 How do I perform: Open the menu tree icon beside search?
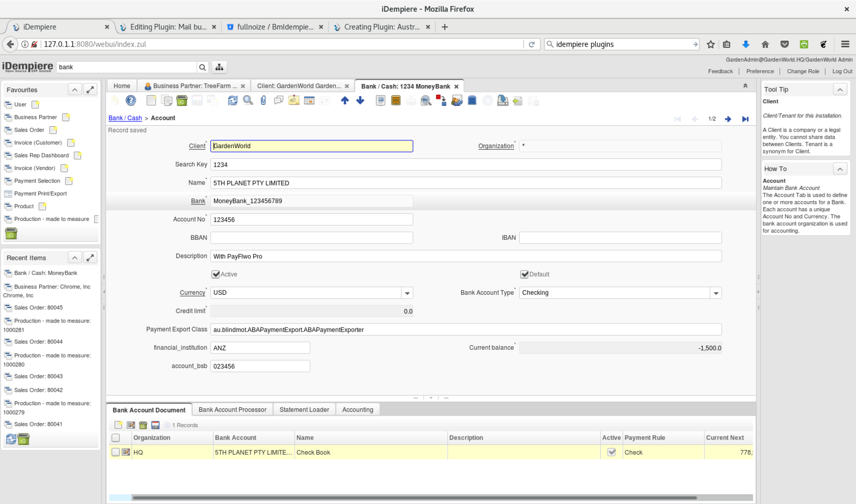coord(219,67)
